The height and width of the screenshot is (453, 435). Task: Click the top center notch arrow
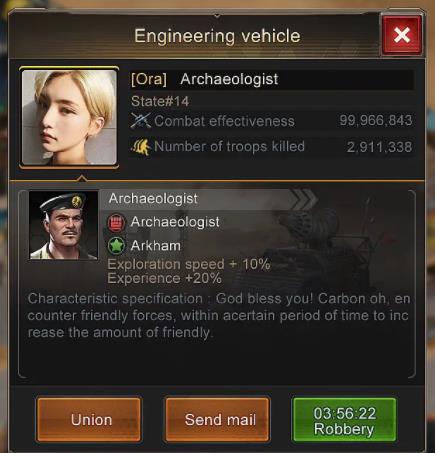click(217, 16)
